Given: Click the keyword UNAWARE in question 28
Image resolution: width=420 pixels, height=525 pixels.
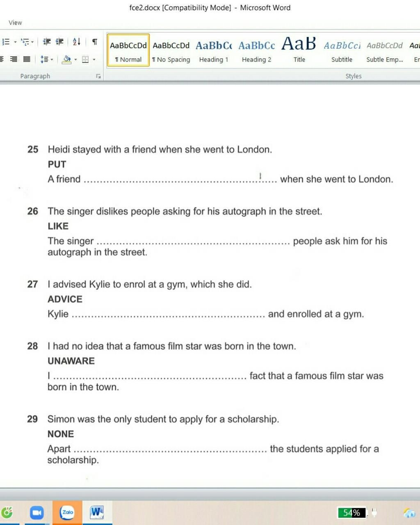Looking at the screenshot, I should point(71,361).
